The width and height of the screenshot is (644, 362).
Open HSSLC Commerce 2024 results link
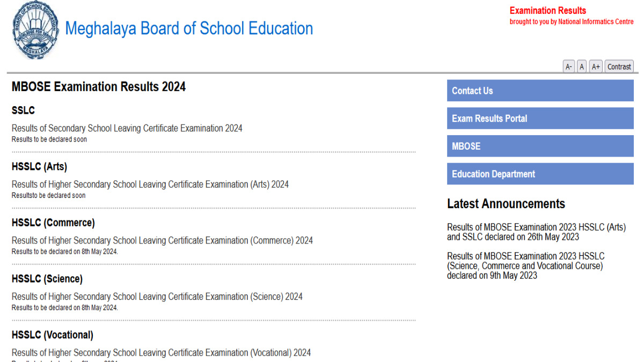tap(162, 240)
